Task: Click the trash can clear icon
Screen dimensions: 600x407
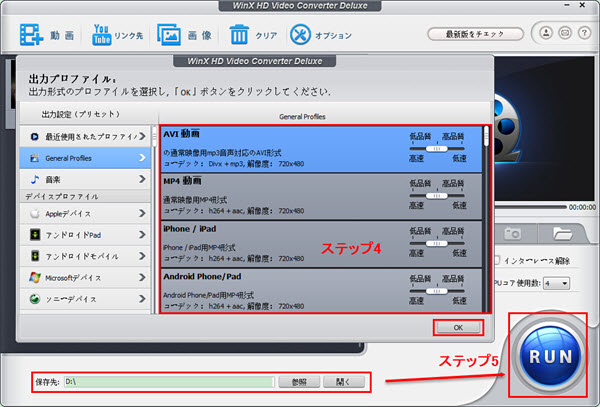Action: pyautogui.click(x=239, y=35)
